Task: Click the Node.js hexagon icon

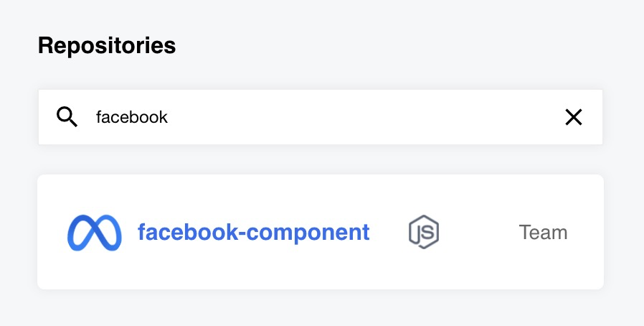Action: tap(424, 233)
